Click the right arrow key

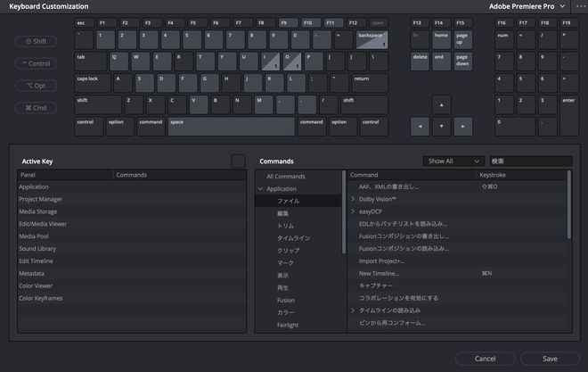click(x=462, y=126)
